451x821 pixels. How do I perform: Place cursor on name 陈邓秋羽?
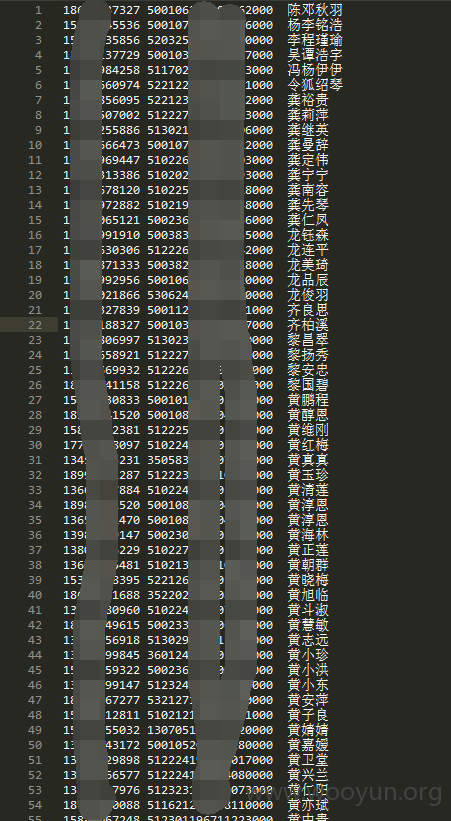(x=315, y=10)
